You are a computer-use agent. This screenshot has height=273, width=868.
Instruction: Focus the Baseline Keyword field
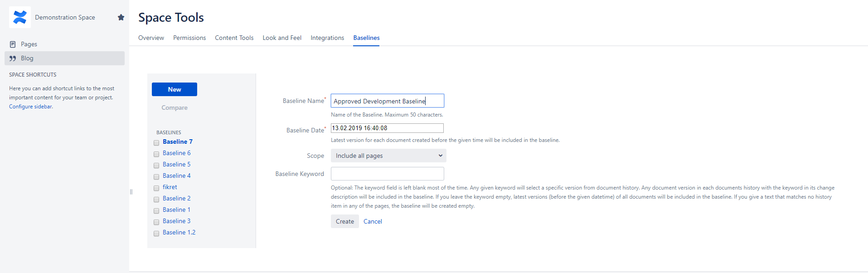pyautogui.click(x=387, y=174)
